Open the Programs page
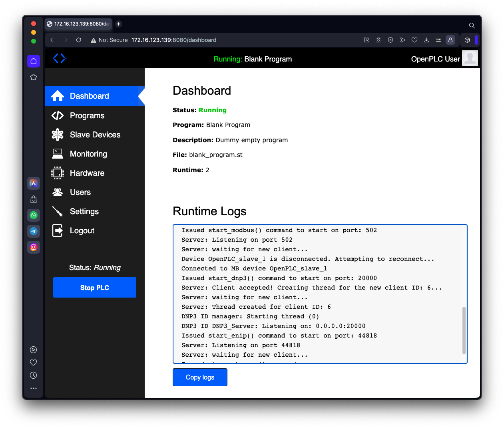 point(87,115)
